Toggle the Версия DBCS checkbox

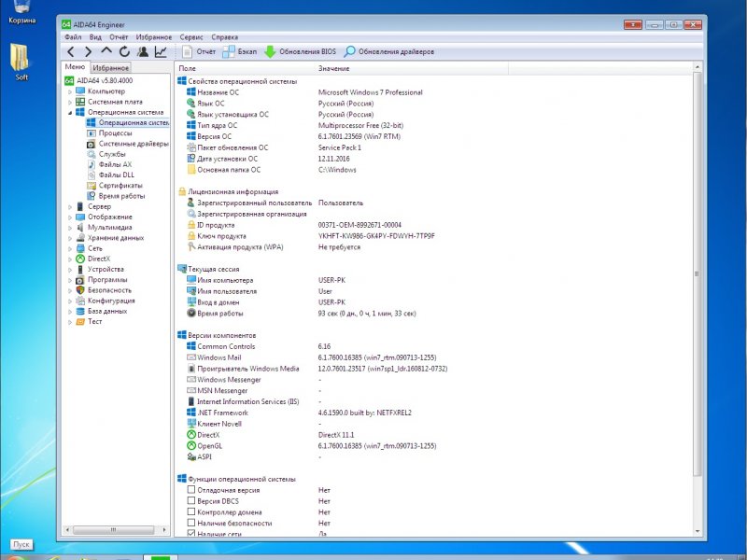coord(191,500)
